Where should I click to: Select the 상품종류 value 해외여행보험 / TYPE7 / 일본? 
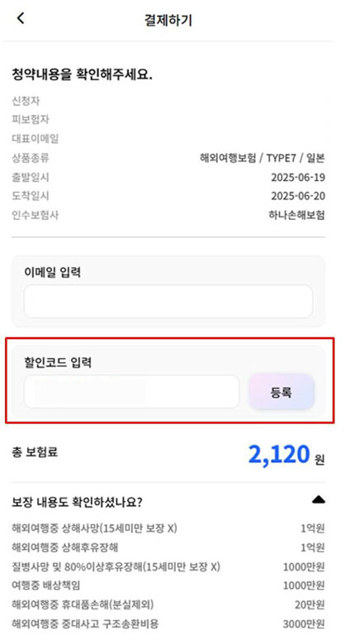(262, 158)
